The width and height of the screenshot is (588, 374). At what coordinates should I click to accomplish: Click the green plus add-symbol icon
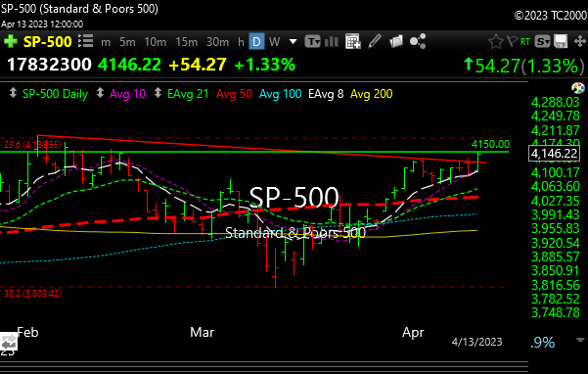click(11, 42)
